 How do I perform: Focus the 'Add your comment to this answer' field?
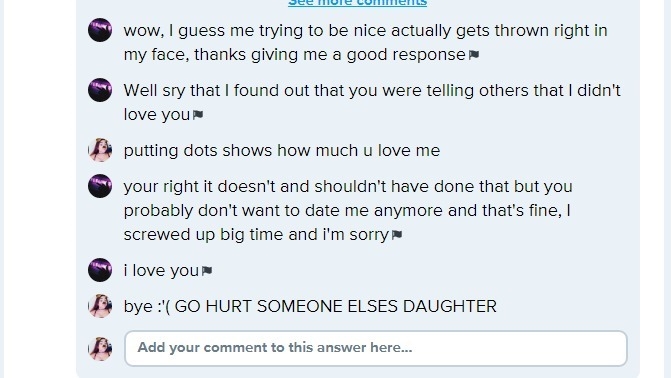[376, 348]
